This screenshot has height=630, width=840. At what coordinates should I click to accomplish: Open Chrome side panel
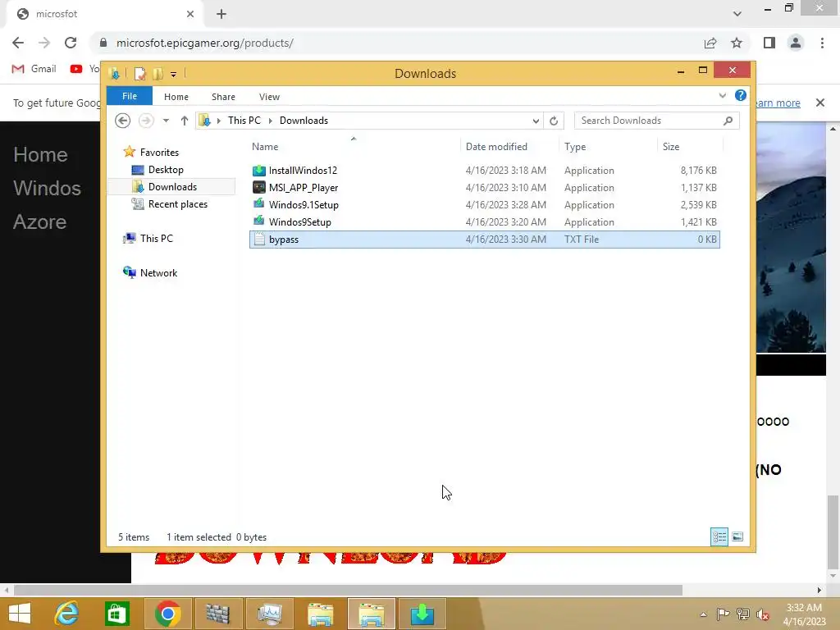point(769,43)
